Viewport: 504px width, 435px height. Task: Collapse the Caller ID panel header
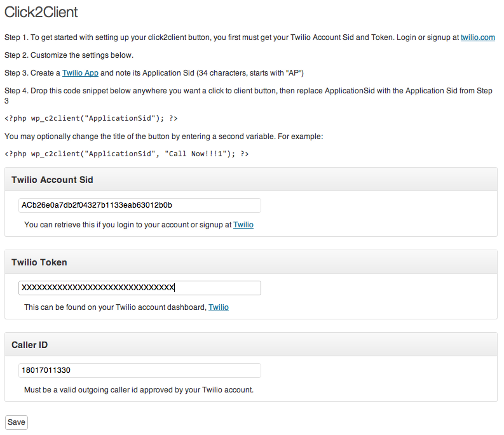pyautogui.click(x=251, y=344)
